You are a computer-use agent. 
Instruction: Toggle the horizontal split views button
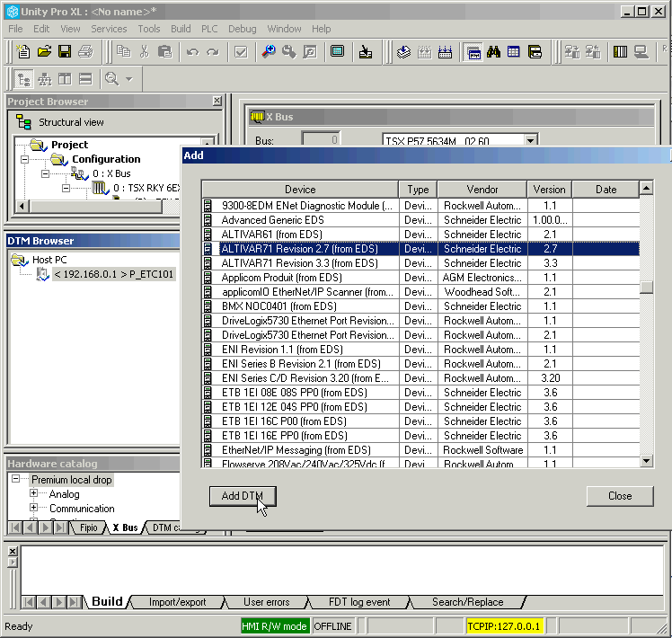[85, 79]
